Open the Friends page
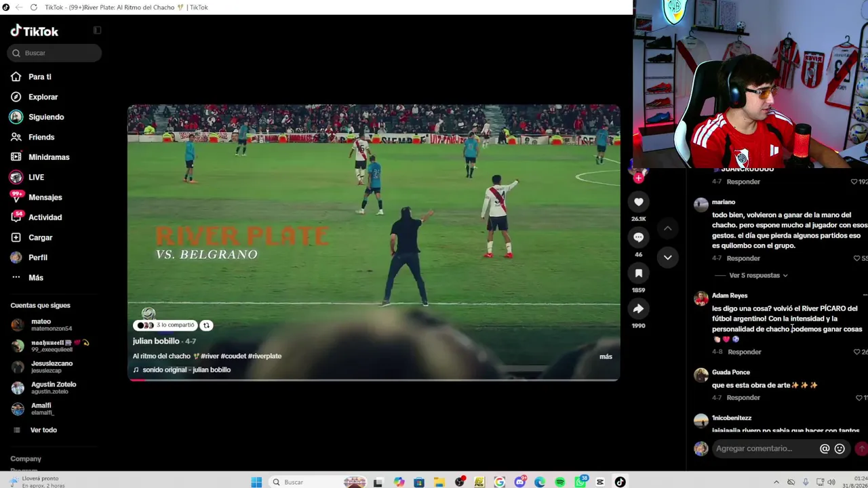This screenshot has width=868, height=488. tap(41, 137)
